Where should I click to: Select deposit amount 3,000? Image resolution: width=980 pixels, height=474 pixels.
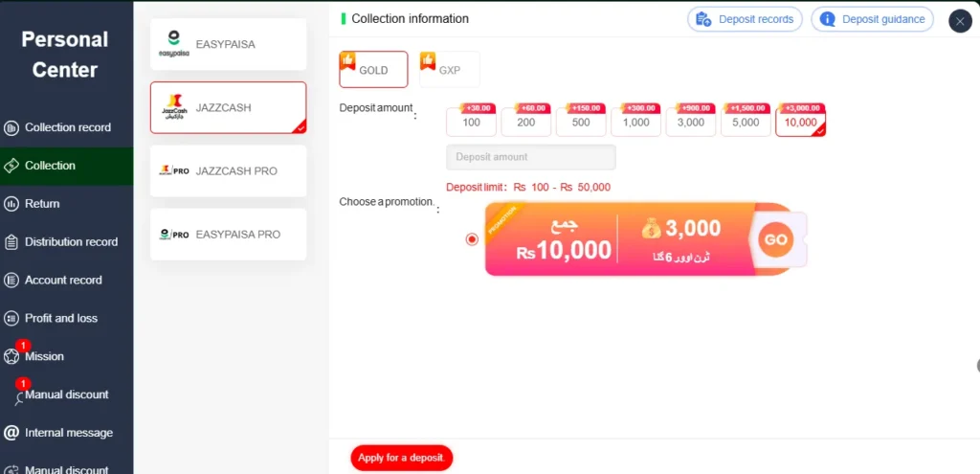pos(691,122)
